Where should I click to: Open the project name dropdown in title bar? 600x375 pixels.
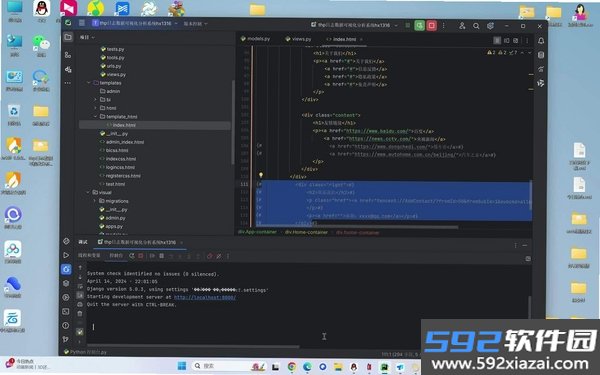(135, 23)
